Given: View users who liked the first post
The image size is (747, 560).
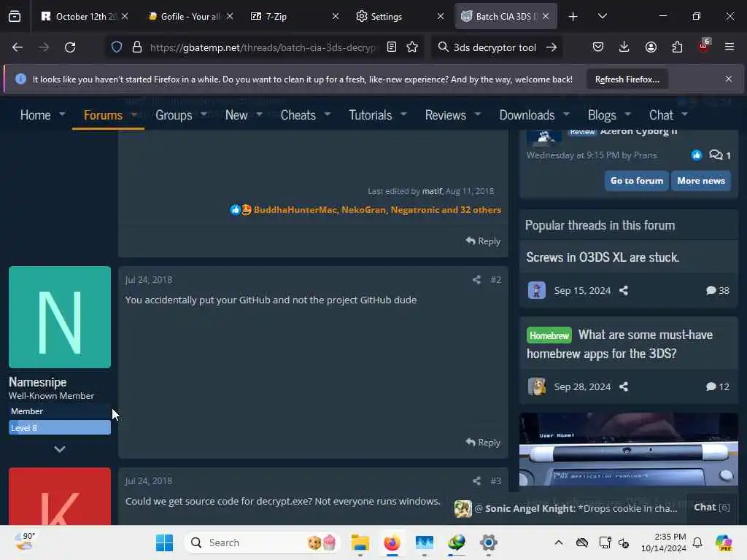Looking at the screenshot, I should [x=377, y=210].
